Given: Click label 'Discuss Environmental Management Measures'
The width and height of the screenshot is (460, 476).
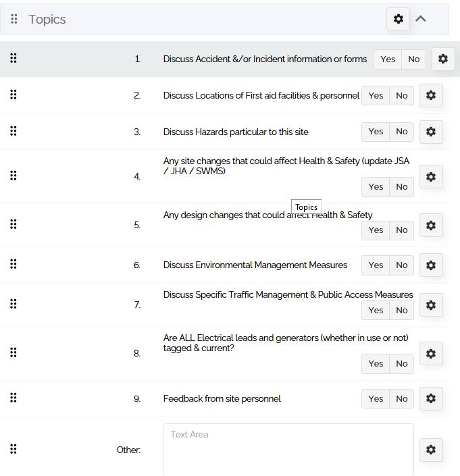Looking at the screenshot, I should 255,265.
